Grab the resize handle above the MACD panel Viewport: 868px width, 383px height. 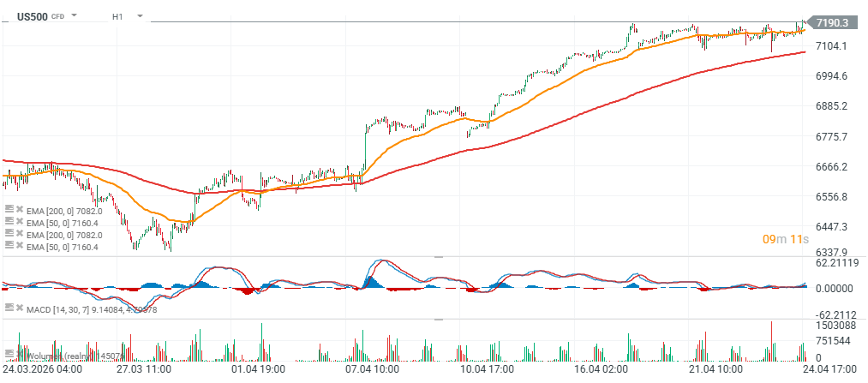[x=439, y=256]
